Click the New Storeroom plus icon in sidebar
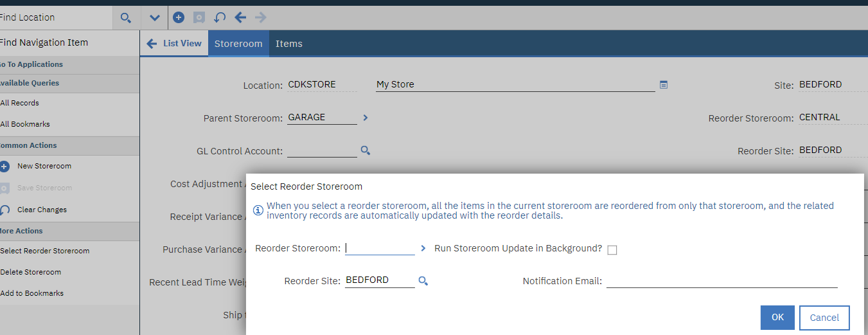Image resolution: width=868 pixels, height=335 pixels. coord(4,167)
